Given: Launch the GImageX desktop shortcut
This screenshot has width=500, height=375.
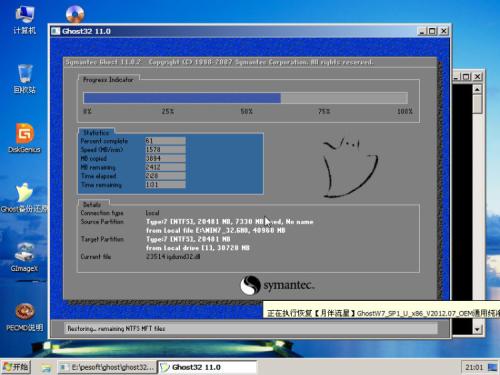Looking at the screenshot, I should [x=24, y=257].
